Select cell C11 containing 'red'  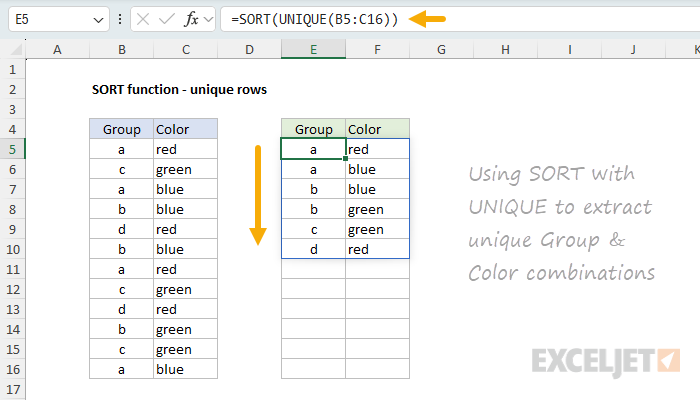(x=186, y=269)
